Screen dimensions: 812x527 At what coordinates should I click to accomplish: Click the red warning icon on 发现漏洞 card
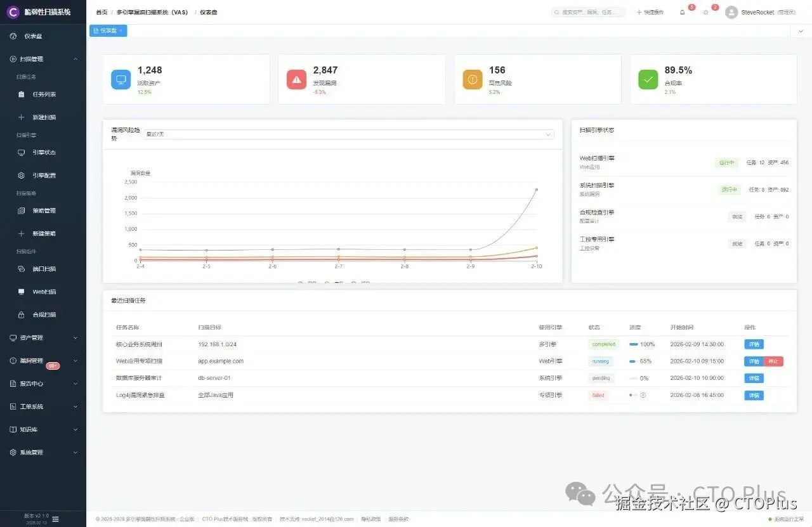[297, 79]
